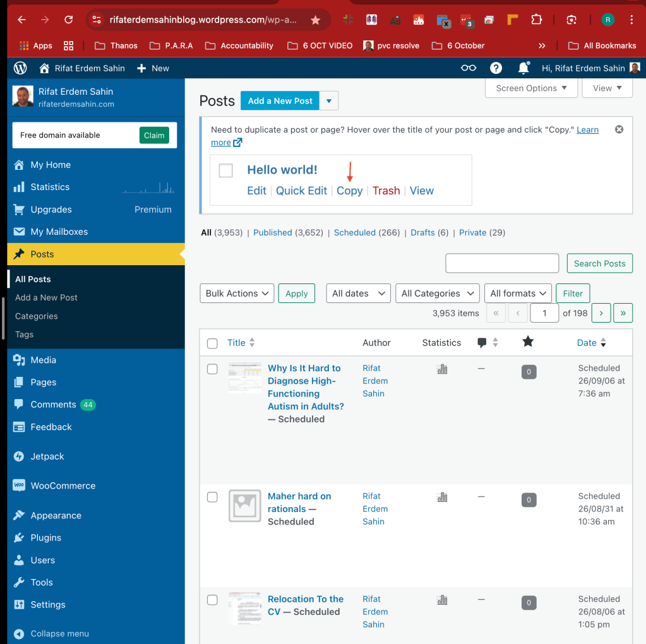The image size is (646, 644).
Task: Open the arrow beside Add a New Post
Action: click(x=329, y=101)
